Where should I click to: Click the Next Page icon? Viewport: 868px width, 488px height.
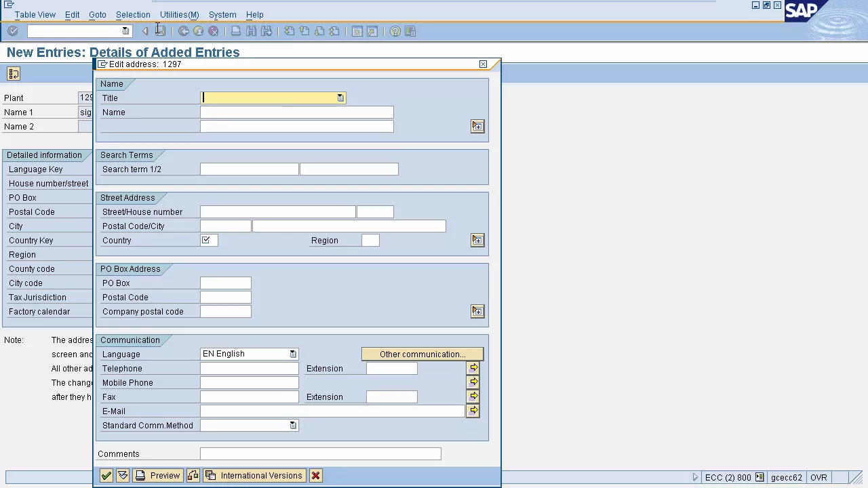[x=319, y=31]
